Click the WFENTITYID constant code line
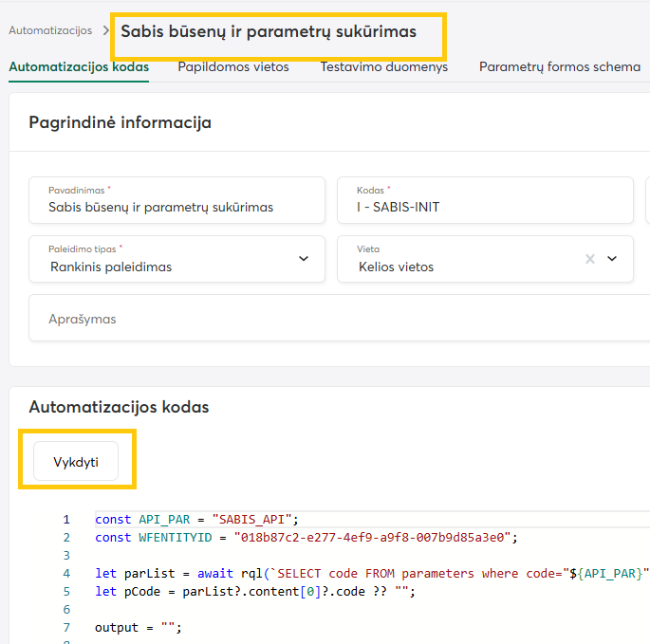This screenshot has height=644, width=650. tap(304, 538)
